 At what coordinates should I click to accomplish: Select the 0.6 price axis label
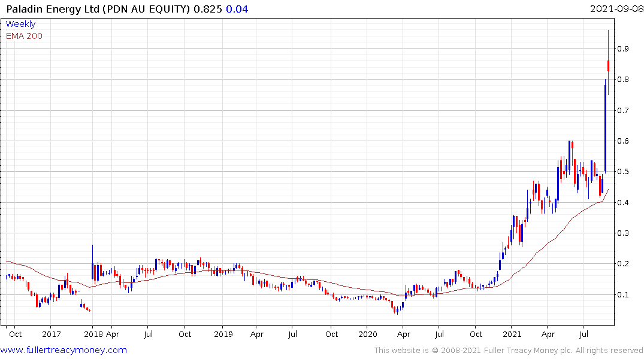point(623,141)
